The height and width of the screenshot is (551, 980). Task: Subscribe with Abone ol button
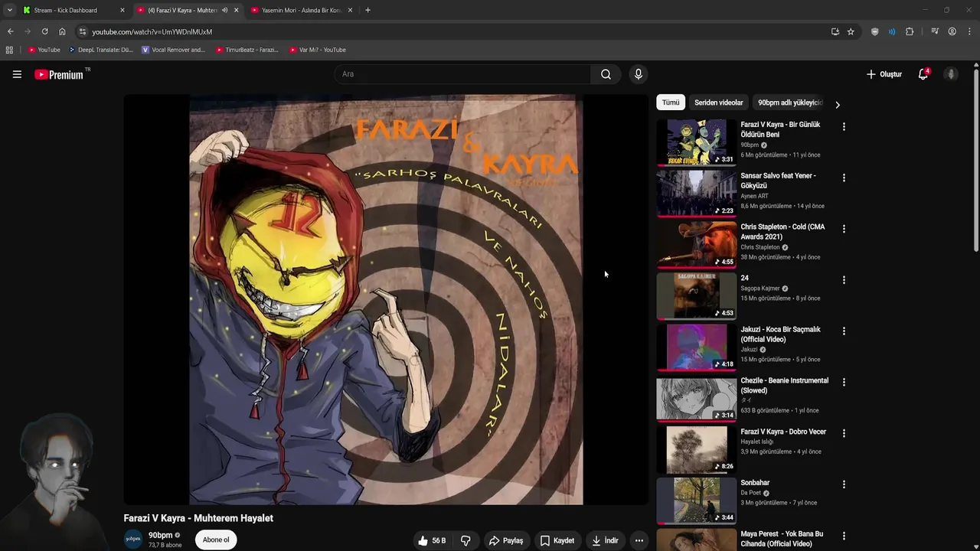[x=216, y=540]
